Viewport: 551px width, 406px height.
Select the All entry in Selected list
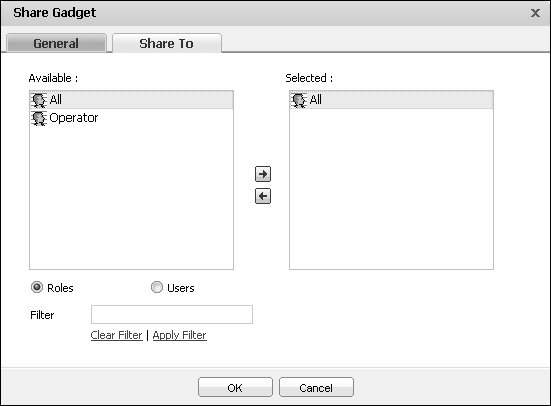tap(391, 100)
